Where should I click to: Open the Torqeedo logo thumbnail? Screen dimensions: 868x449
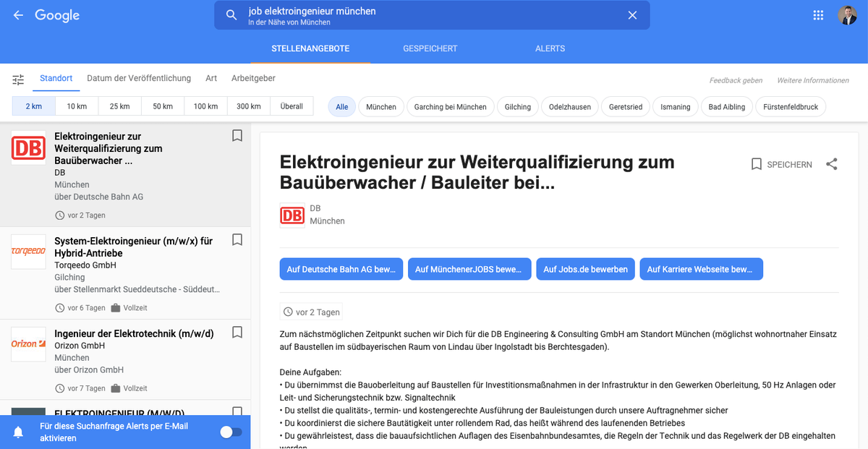28,252
